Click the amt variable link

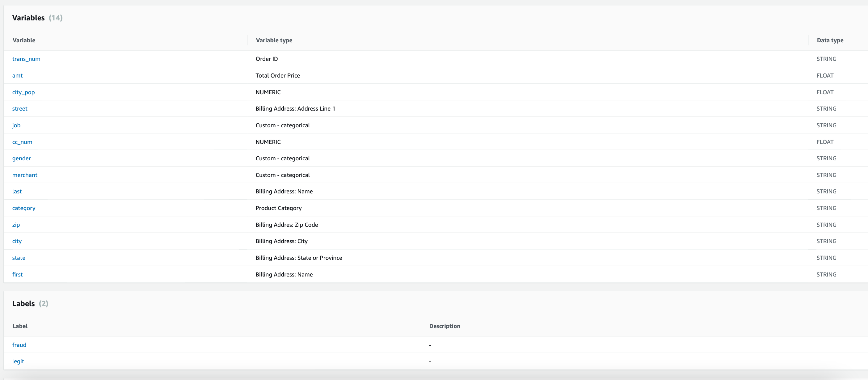[x=18, y=75]
